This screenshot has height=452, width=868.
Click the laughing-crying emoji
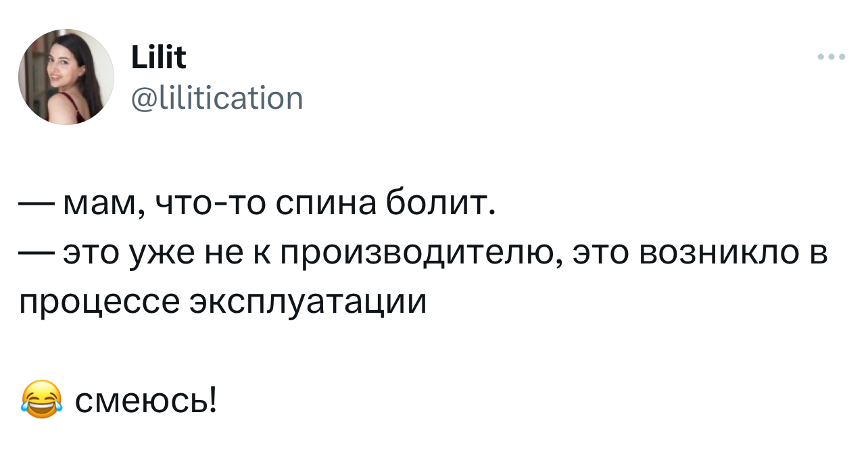point(41,400)
